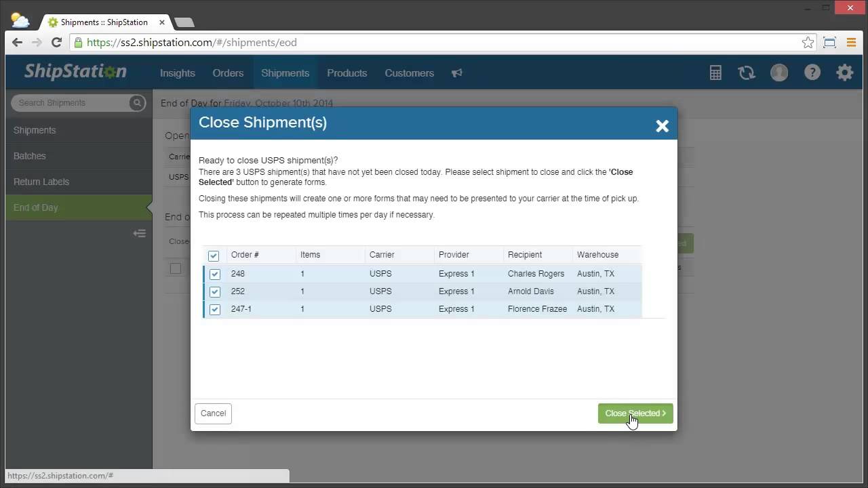This screenshot has width=868, height=488.
Task: Click the Close Selected button
Action: point(635,413)
